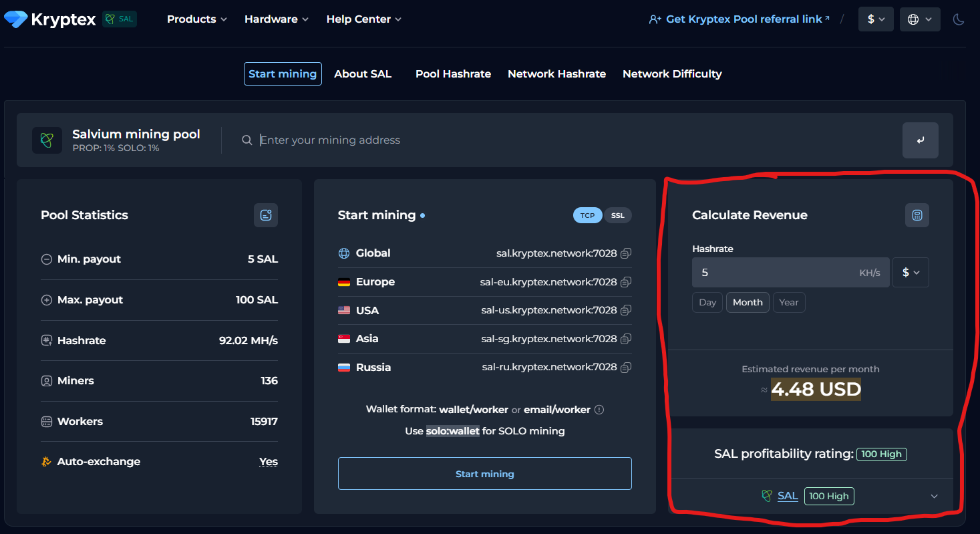The width and height of the screenshot is (980, 534).
Task: Click the 15917 workers value
Action: [x=265, y=422]
